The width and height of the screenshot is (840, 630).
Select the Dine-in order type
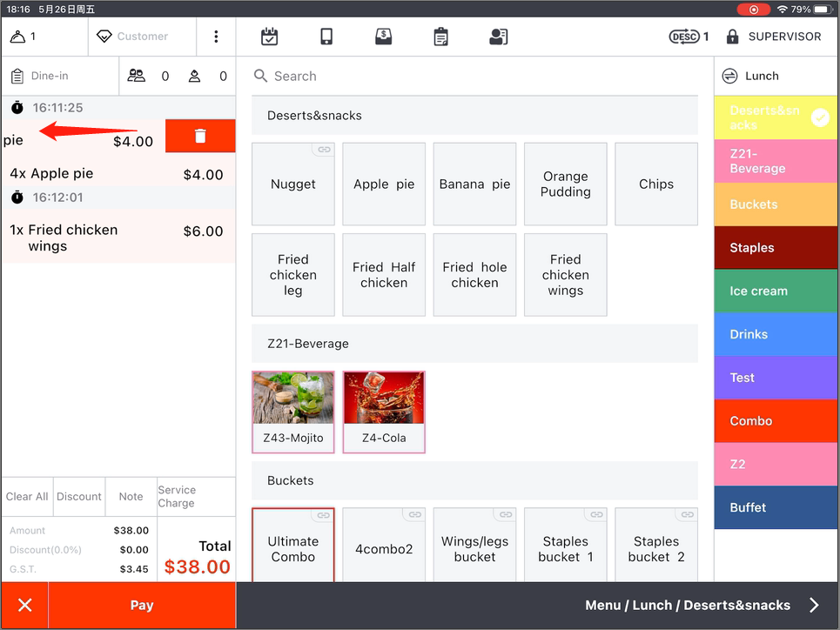click(60, 76)
